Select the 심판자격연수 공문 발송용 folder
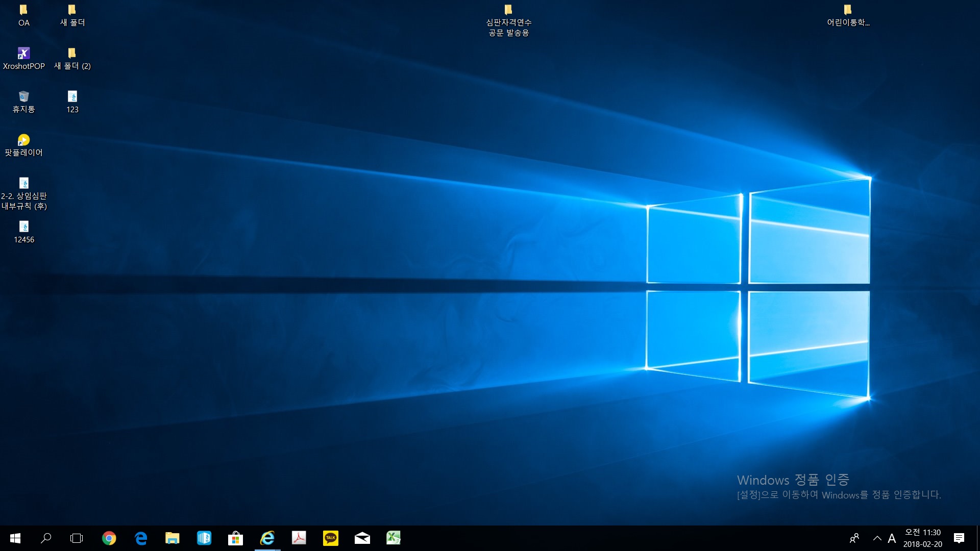The image size is (980, 551). click(508, 20)
